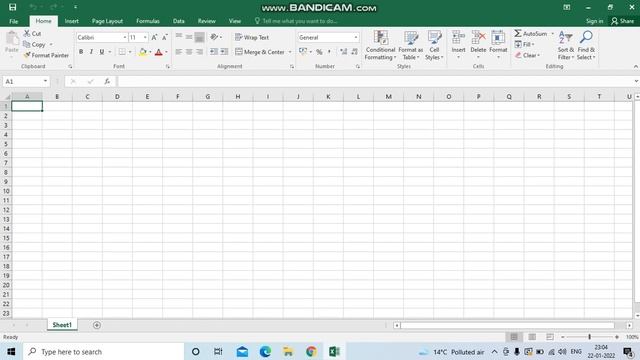Toggle Align Right alignment
The width and height of the screenshot is (640, 360).
[x=199, y=52]
